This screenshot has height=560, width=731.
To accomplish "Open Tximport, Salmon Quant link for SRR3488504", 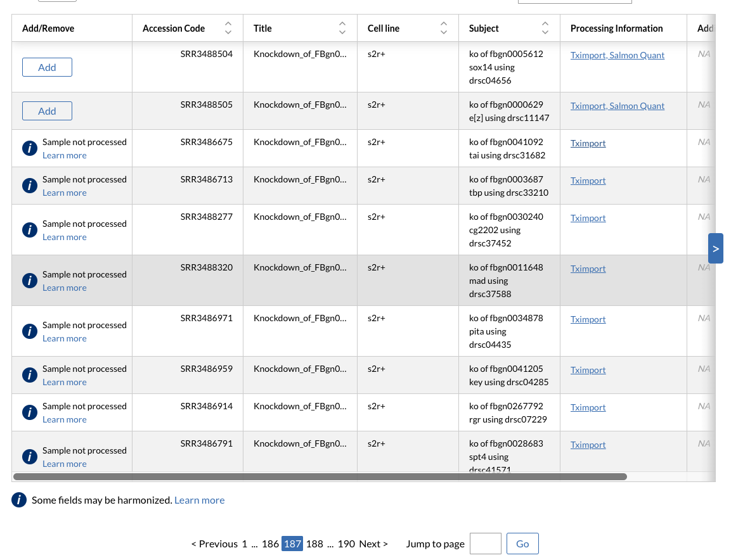I will pyautogui.click(x=618, y=55).
